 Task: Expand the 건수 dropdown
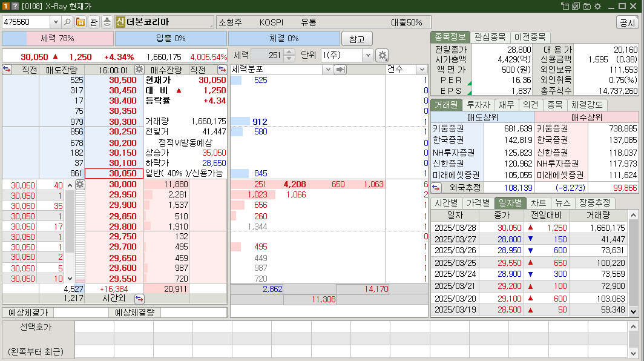tap(422, 70)
